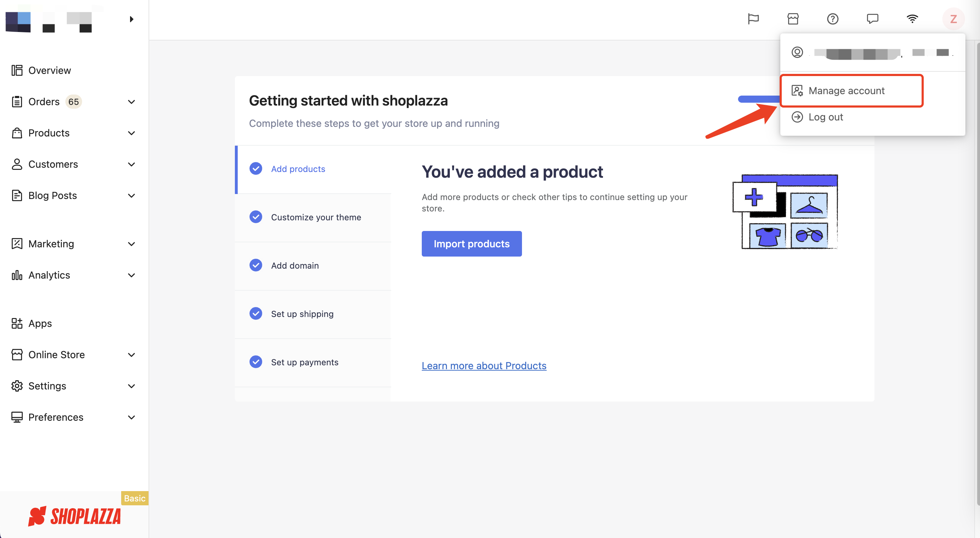
Task: Click the Add products checkmark circle
Action: (255, 168)
